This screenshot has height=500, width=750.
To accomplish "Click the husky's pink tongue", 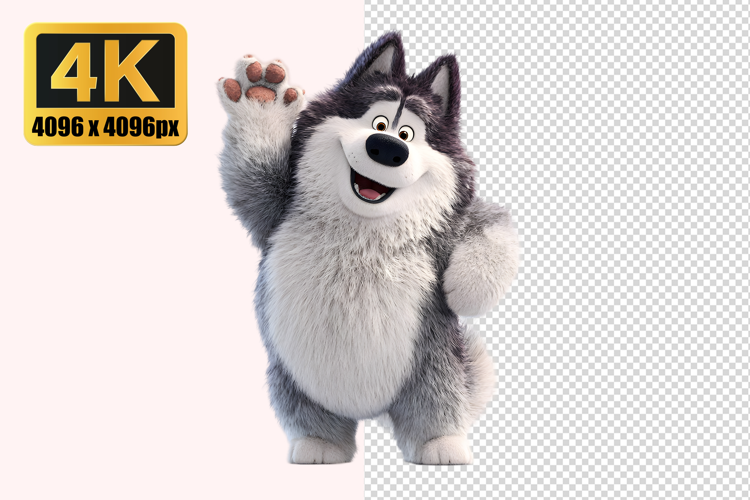I will point(371,192).
